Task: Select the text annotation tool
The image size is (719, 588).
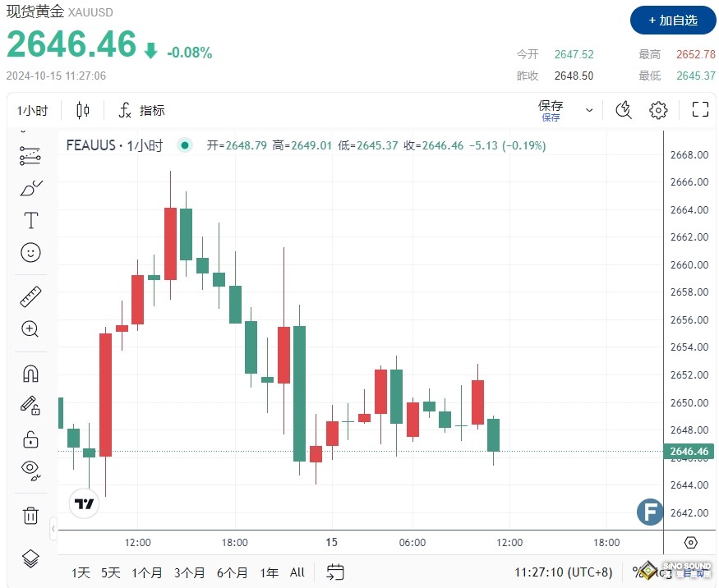Action: (x=30, y=220)
